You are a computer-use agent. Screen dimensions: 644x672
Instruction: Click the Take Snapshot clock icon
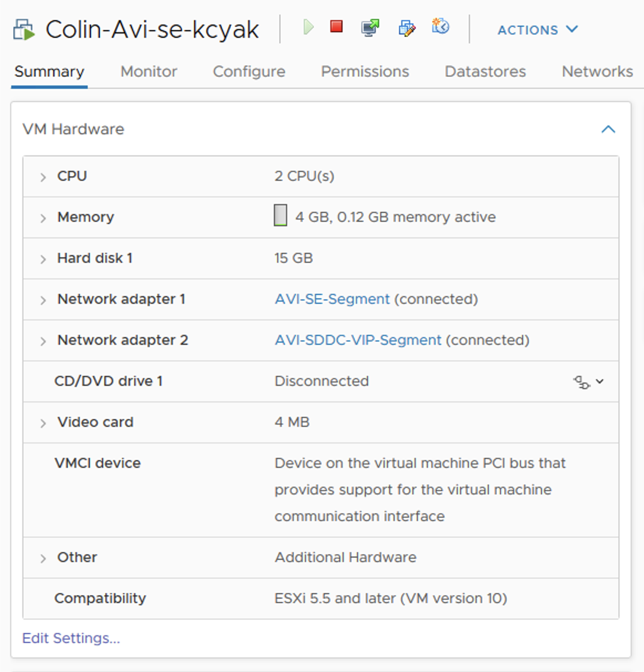[441, 26]
